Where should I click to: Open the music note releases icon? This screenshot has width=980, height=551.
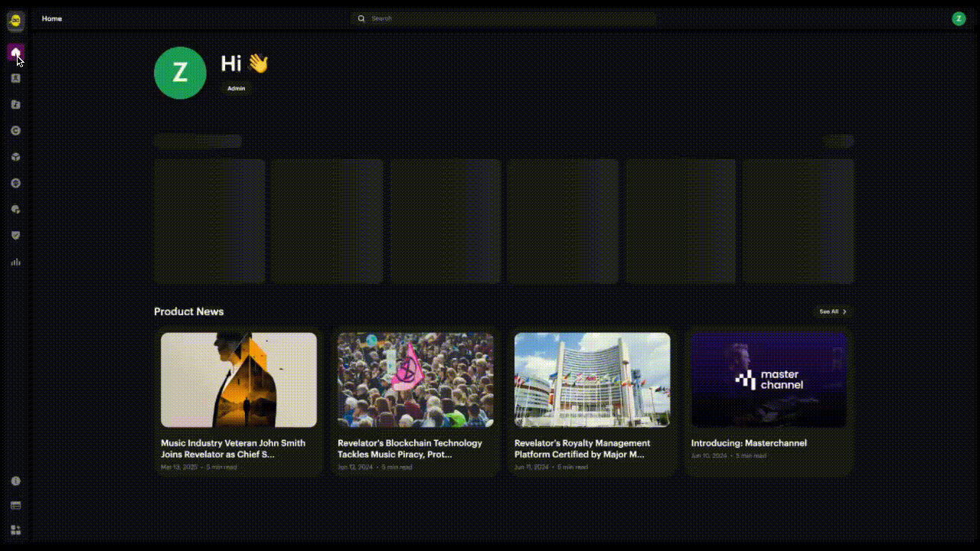tap(15, 104)
